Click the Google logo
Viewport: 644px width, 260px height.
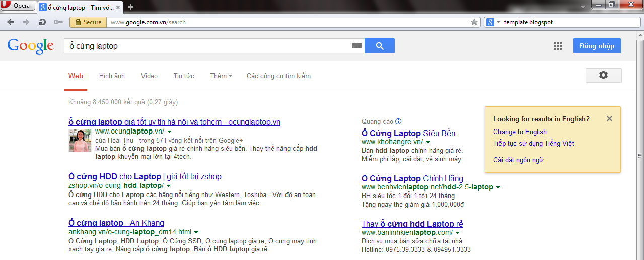point(30,46)
